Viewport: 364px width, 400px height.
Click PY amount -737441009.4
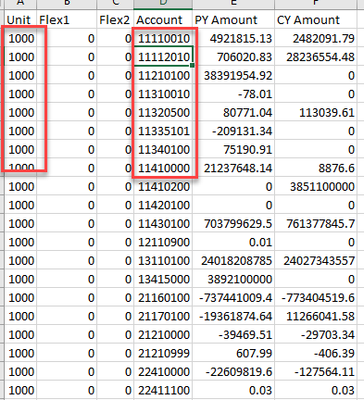point(233,298)
